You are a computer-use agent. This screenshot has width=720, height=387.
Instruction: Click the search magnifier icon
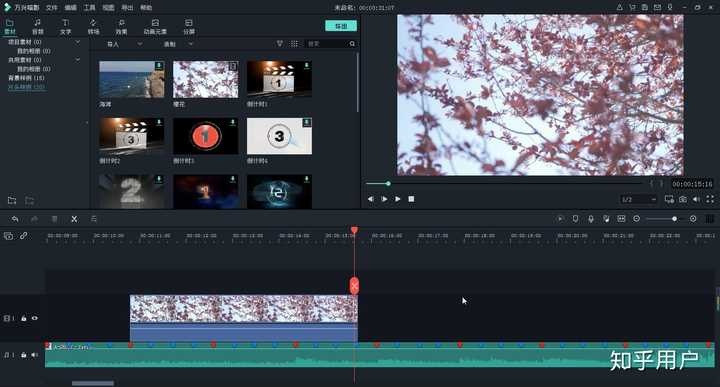tap(352, 44)
